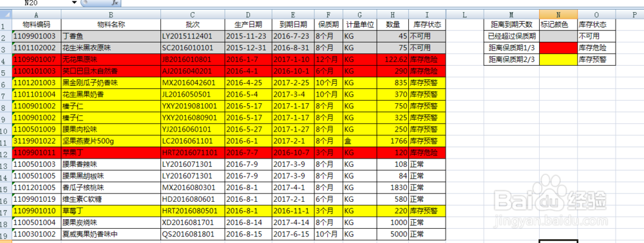Click the cell 花生米黑衣原味
The width and height of the screenshot is (644, 243).
coord(111,48)
